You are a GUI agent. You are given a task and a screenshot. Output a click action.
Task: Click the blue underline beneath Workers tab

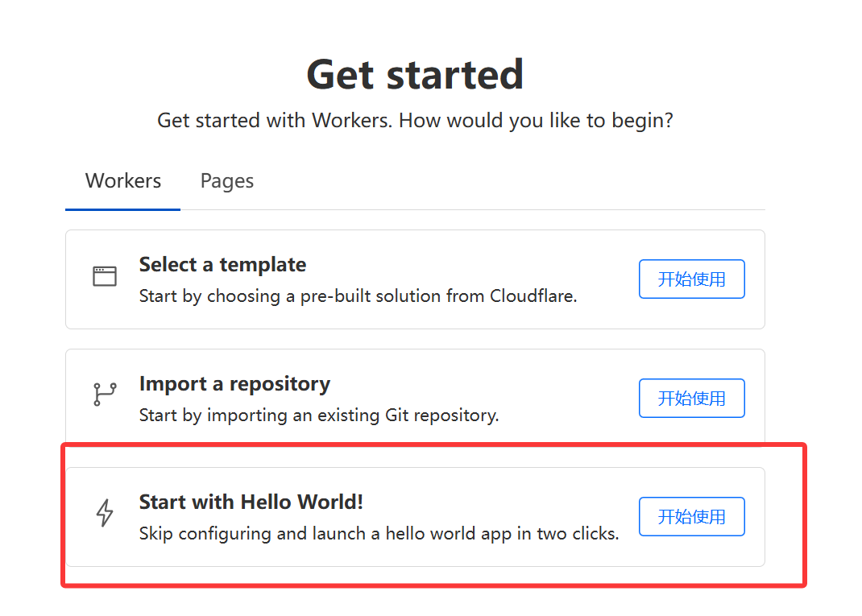click(x=122, y=209)
